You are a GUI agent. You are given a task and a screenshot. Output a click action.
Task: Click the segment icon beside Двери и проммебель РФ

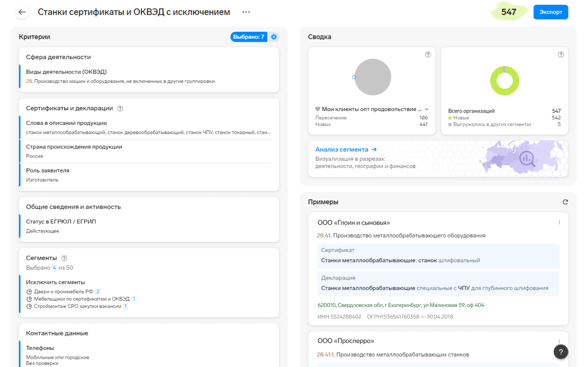tap(29, 292)
